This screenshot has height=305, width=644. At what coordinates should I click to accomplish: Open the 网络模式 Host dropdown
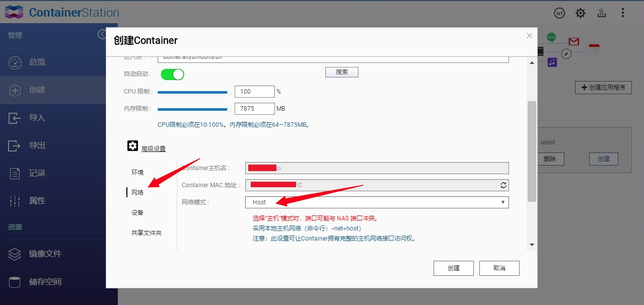[x=377, y=202]
